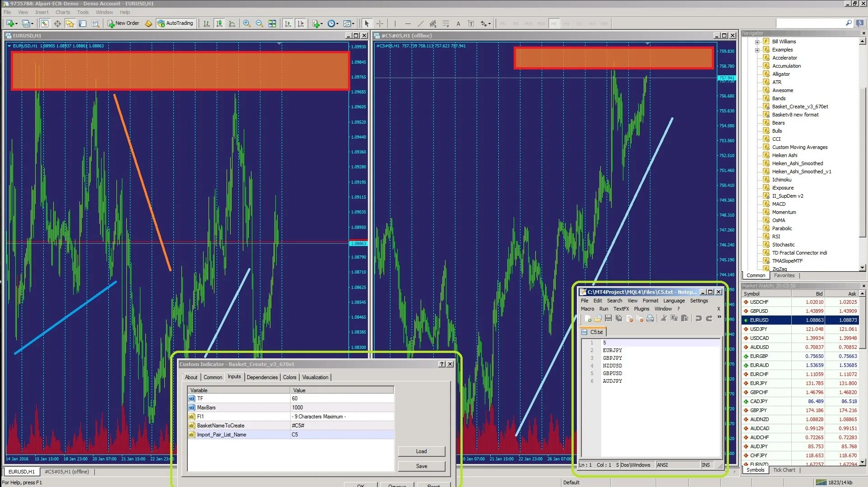Open the Tools menu in MetaTrader
This screenshot has width=868, height=487.
point(83,12)
